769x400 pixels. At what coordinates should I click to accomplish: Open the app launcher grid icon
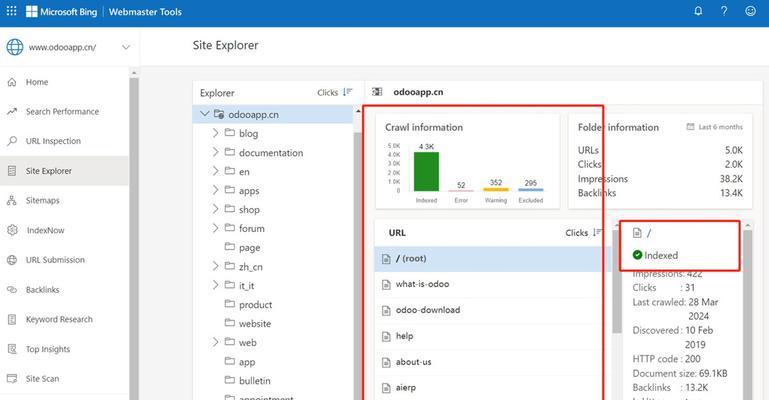11,11
